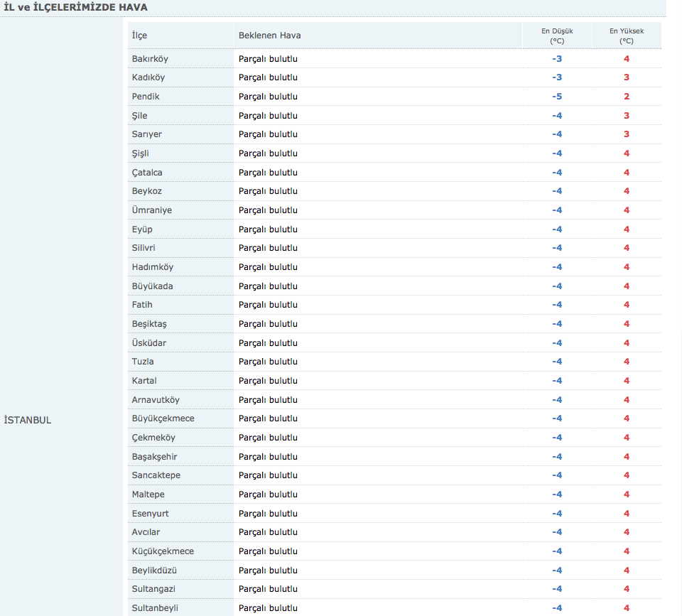Click the Çatalca district label

[x=148, y=172]
